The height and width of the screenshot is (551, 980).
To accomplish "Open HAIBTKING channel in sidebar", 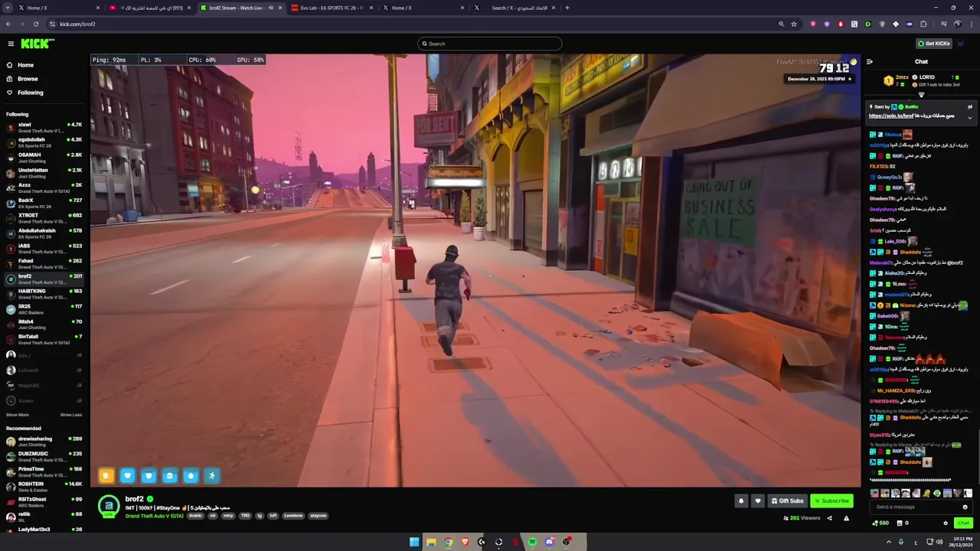I will [x=44, y=294].
